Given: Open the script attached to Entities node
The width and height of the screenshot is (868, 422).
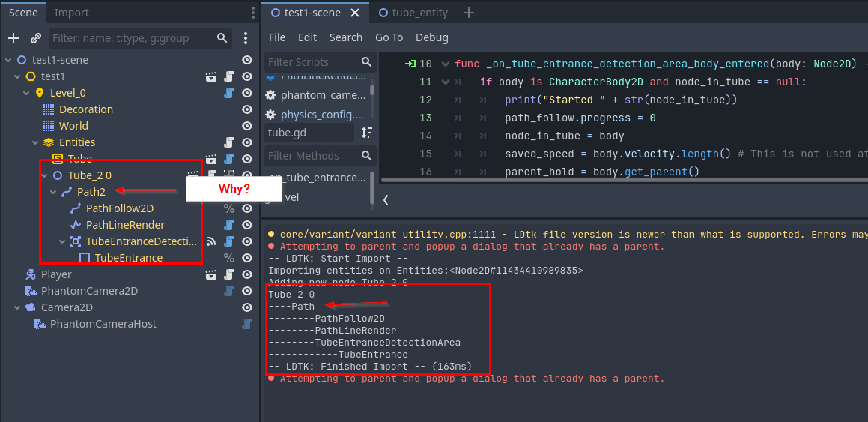Looking at the screenshot, I should point(228,142).
